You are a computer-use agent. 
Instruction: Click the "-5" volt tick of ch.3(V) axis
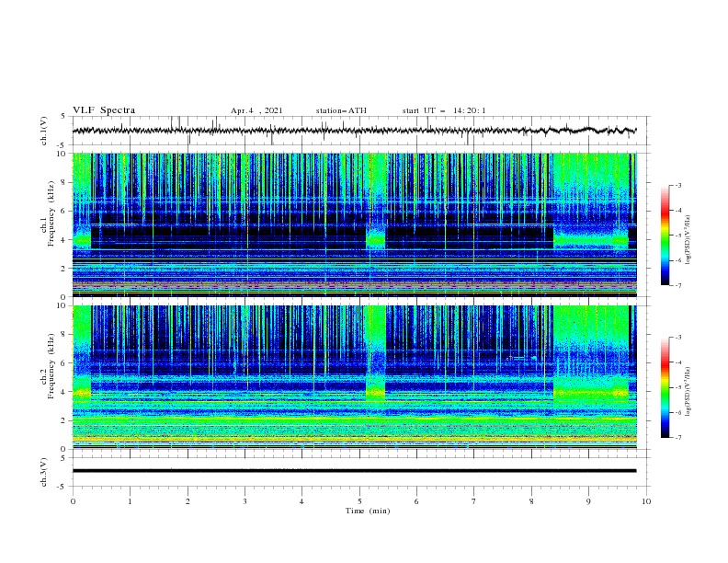(x=63, y=487)
